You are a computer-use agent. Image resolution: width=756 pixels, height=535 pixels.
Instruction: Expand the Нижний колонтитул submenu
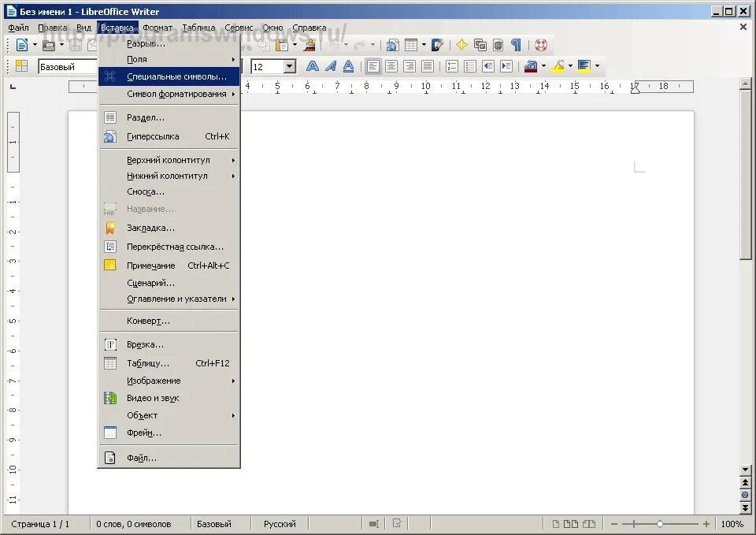coord(169,176)
